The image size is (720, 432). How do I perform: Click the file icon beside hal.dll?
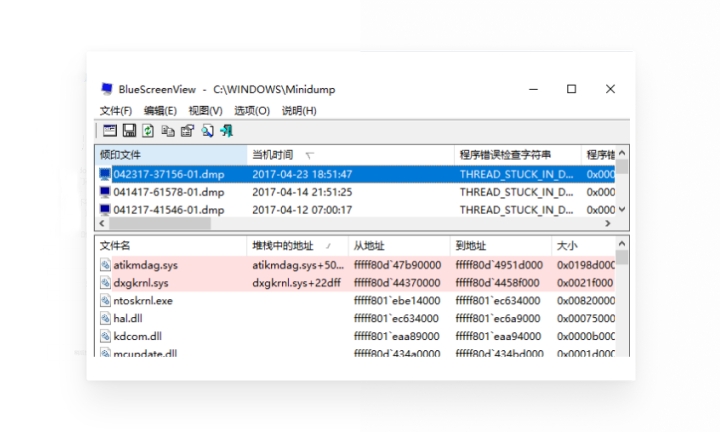coord(105,318)
